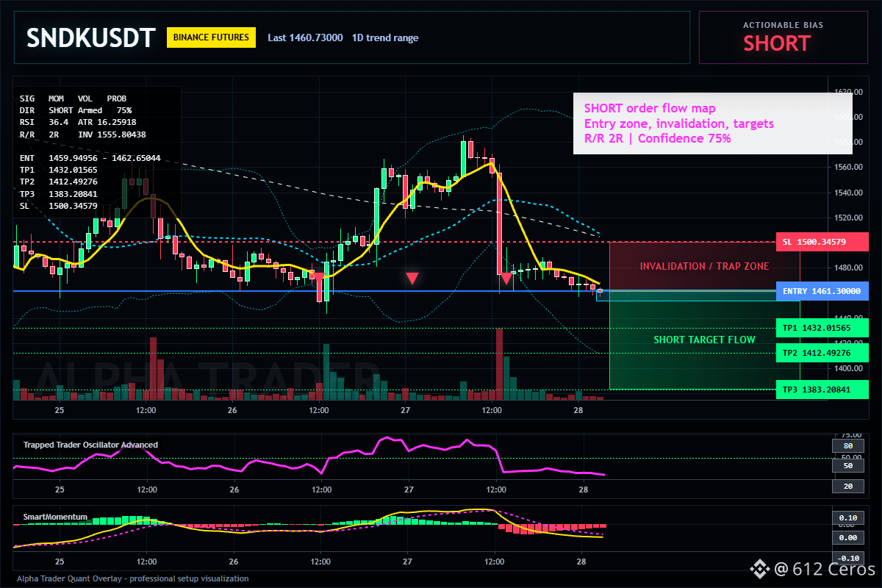The image size is (882, 588).
Task: Select the ENTRY 1461.30000 price tag
Action: pos(822,291)
